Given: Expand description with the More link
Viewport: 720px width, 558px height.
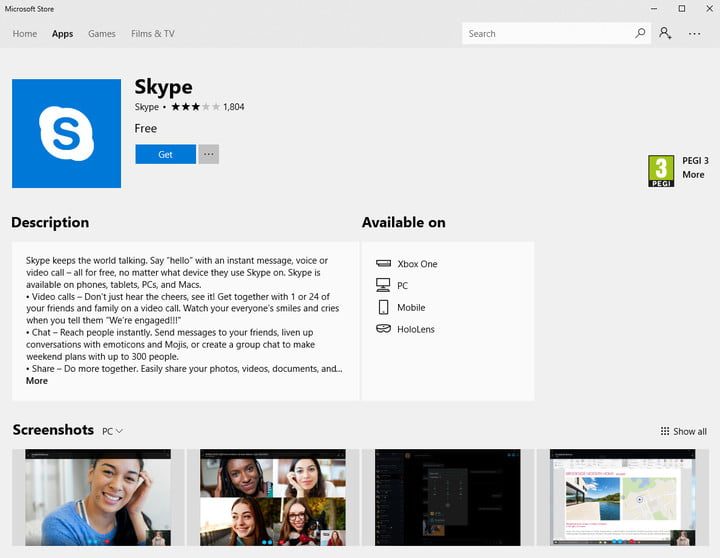Looking at the screenshot, I should click(x=37, y=381).
